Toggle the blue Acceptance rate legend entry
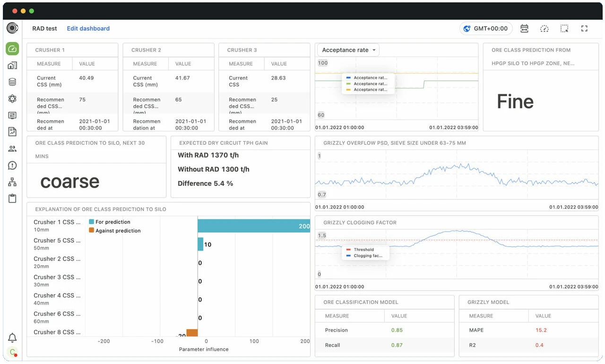 (367, 78)
